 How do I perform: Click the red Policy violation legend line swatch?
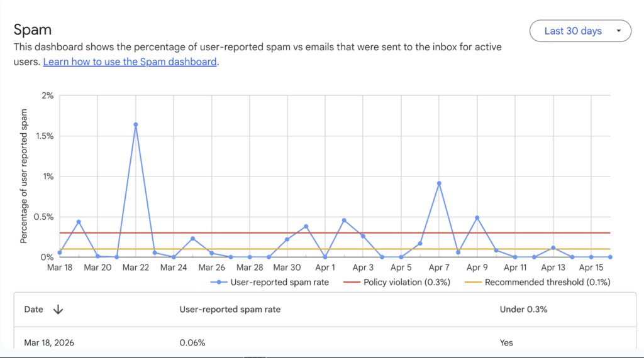coord(351,282)
